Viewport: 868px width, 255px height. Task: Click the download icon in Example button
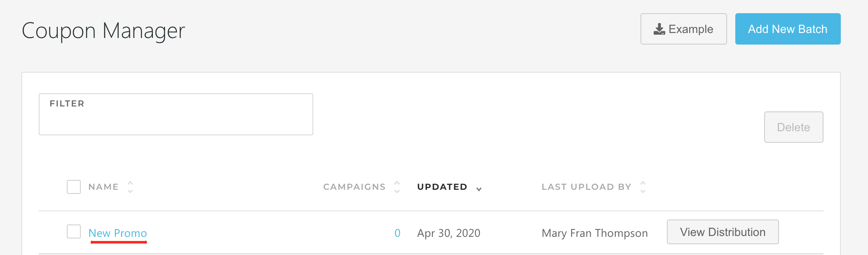pos(659,29)
